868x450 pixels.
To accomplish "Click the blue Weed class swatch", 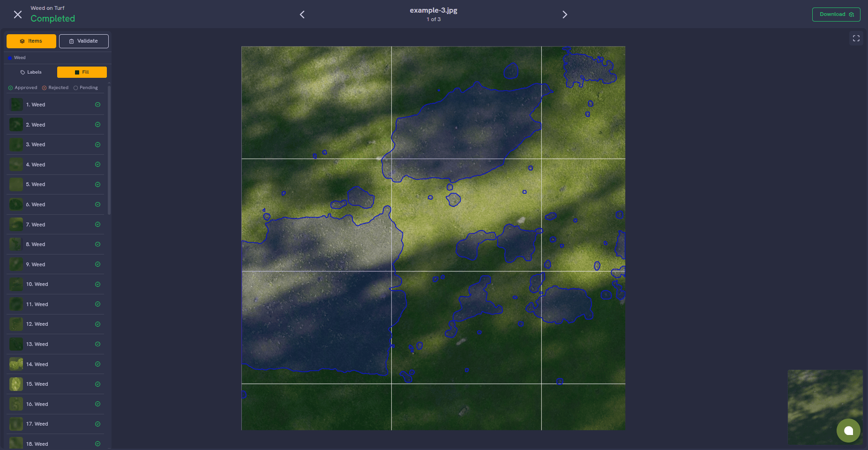I will 10,58.
